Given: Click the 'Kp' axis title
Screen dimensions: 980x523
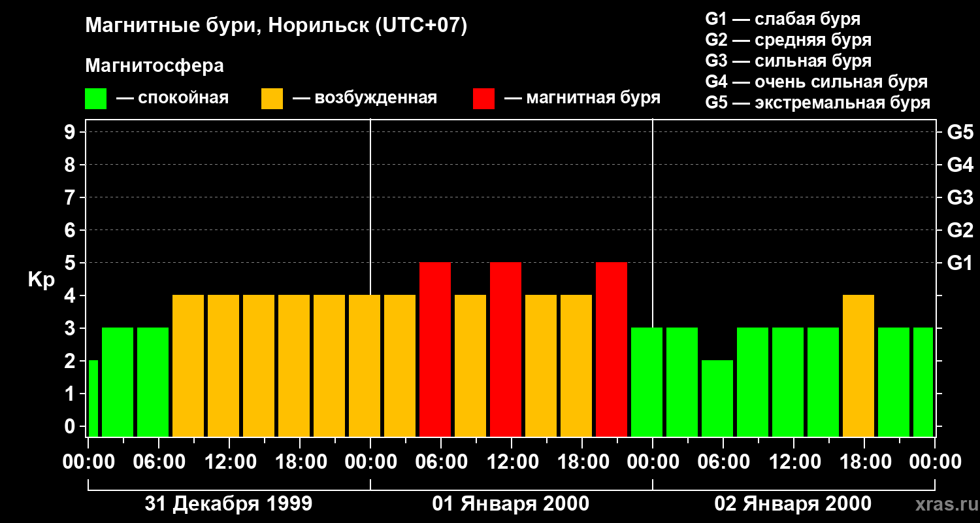Looking at the screenshot, I should [x=41, y=279].
